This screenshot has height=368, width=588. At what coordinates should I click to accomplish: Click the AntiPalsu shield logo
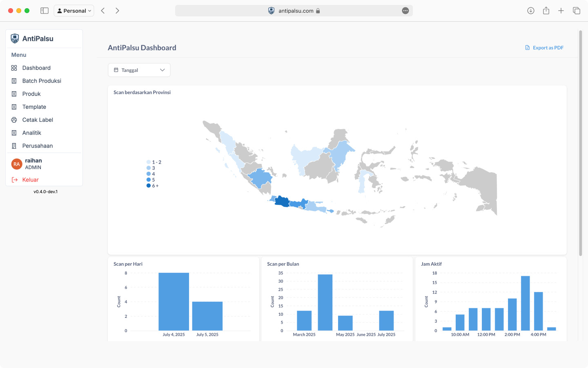tap(15, 38)
